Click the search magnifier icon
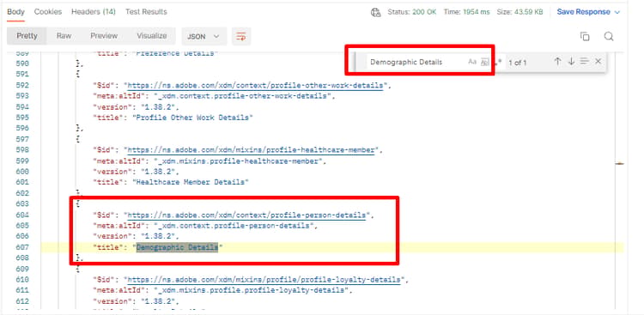Viewport: 644px width, 315px height. click(x=609, y=37)
